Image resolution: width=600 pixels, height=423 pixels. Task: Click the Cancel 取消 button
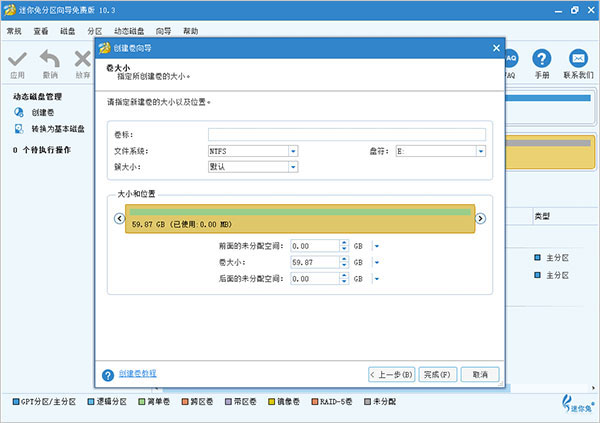pos(480,374)
